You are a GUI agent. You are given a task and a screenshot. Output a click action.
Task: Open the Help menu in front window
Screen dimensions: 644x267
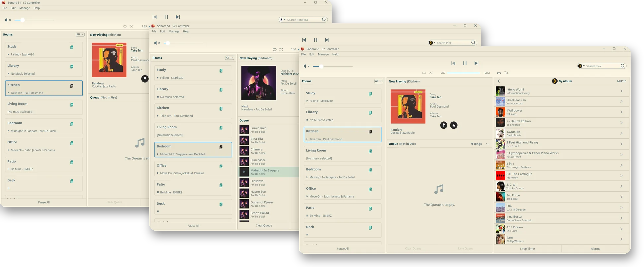click(335, 54)
